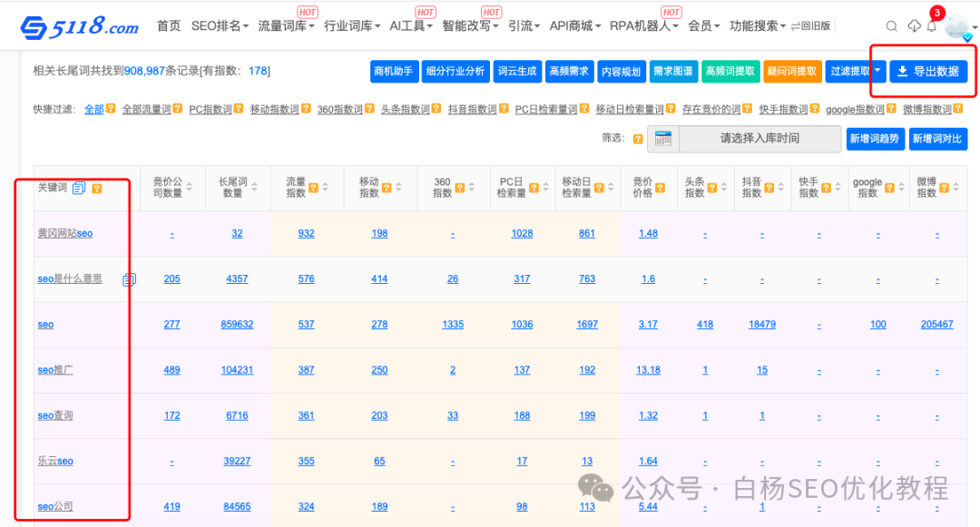Viewport: 980px width, 527px height.
Task: Open the site search icon
Action: [892, 25]
